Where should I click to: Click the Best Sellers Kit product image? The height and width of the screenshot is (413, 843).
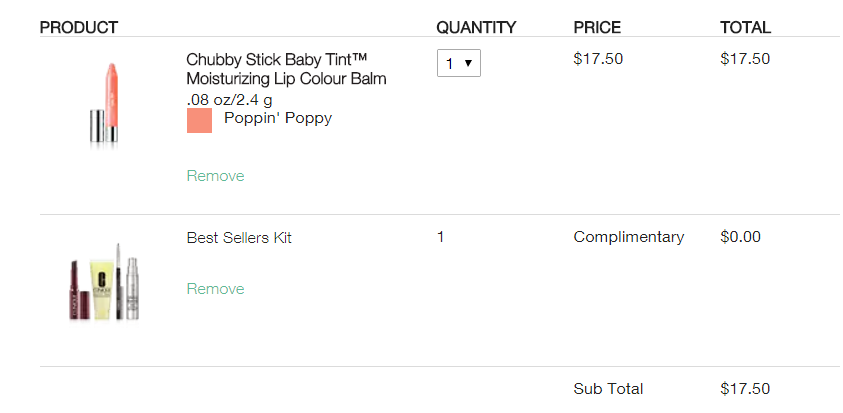coord(105,283)
